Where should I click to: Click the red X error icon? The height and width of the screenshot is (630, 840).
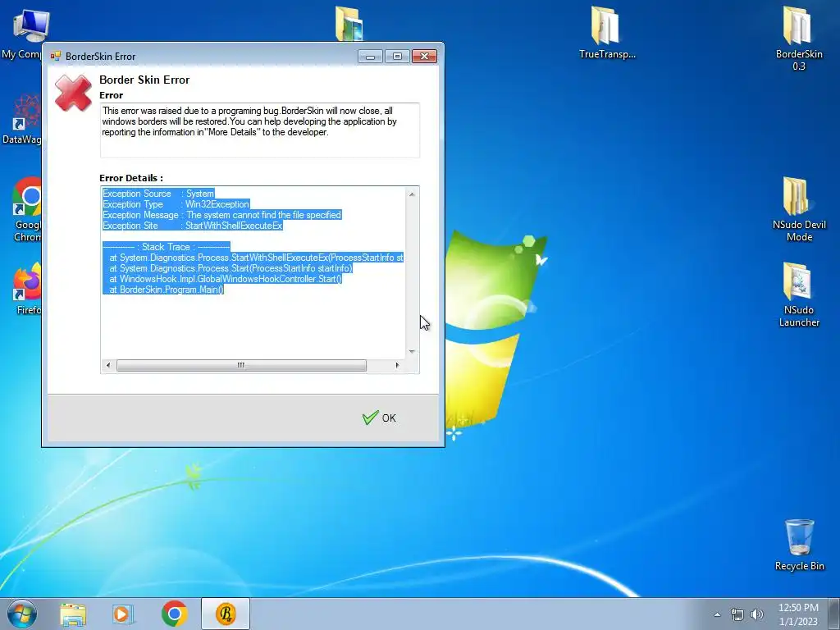pos(73,93)
